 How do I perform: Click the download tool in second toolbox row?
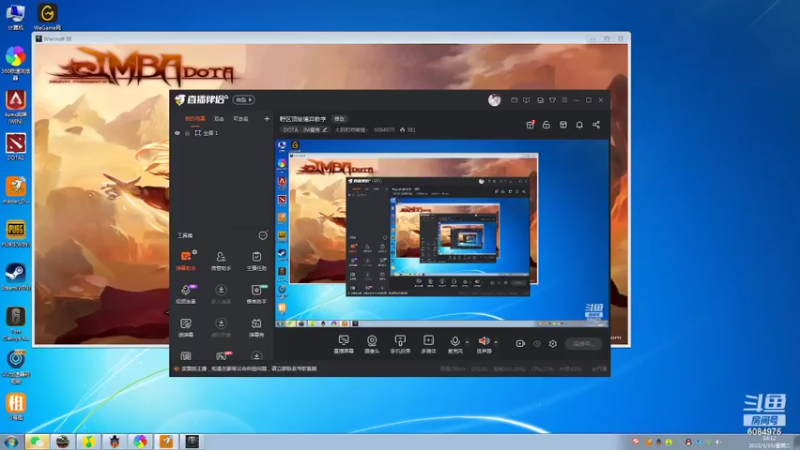(221, 290)
